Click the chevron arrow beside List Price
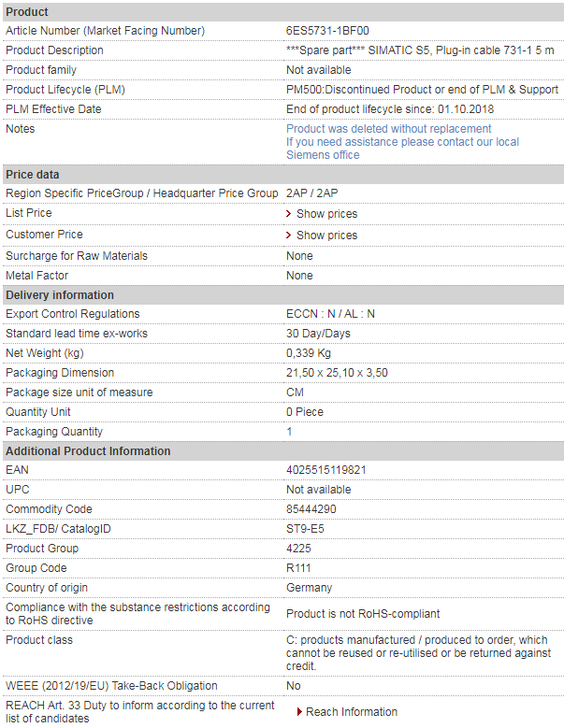Viewport: 564px width, 728px height. point(290,214)
